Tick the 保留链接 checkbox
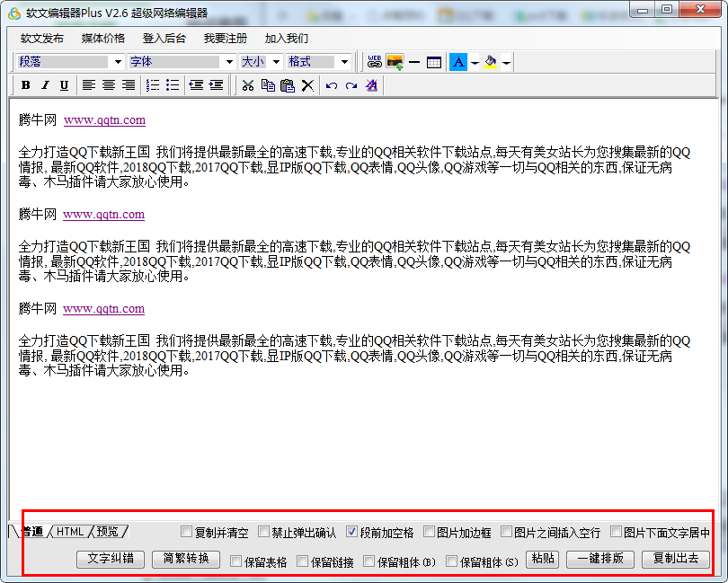728x583 pixels. 303,561
